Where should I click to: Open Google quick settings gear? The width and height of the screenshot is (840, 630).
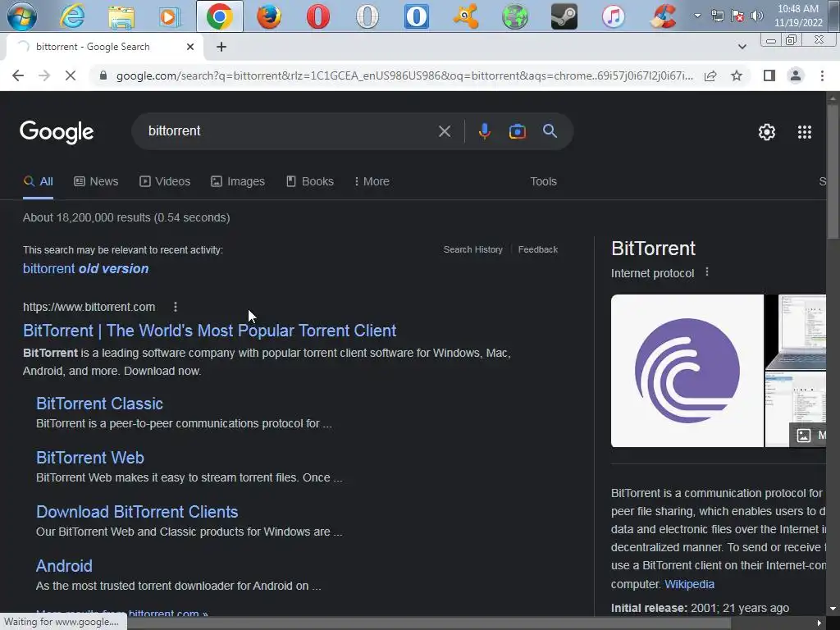click(767, 132)
